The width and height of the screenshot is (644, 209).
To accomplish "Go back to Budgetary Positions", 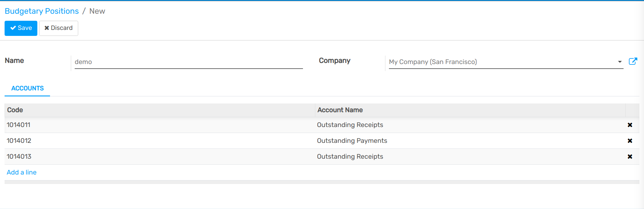I will [42, 11].
